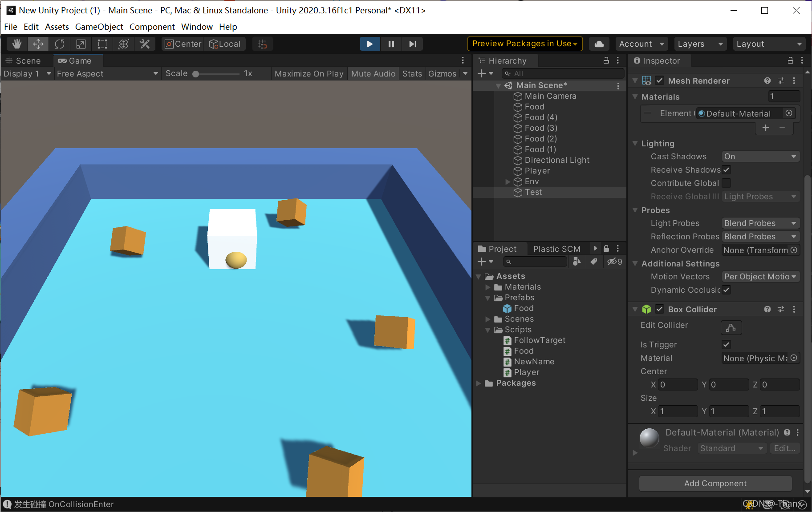Open Default-Material object picker
The height and width of the screenshot is (512, 812).
[789, 113]
